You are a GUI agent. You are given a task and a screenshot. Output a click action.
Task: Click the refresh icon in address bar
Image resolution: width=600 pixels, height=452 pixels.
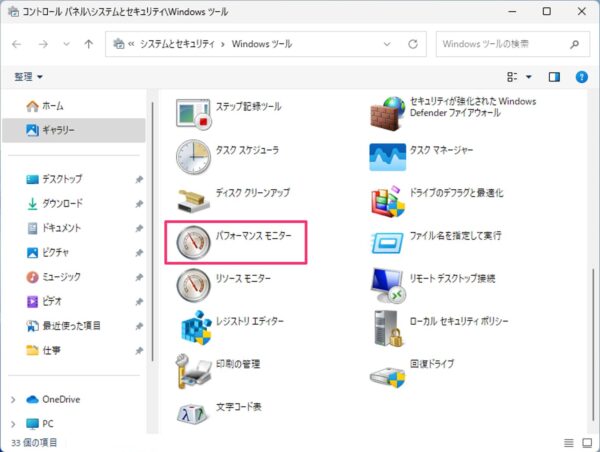click(413, 44)
